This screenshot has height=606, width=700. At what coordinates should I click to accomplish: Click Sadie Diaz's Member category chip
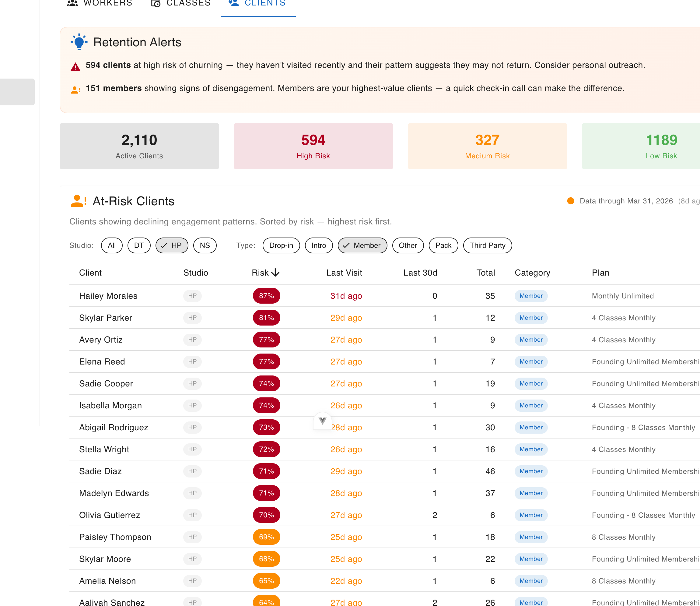[x=531, y=471]
